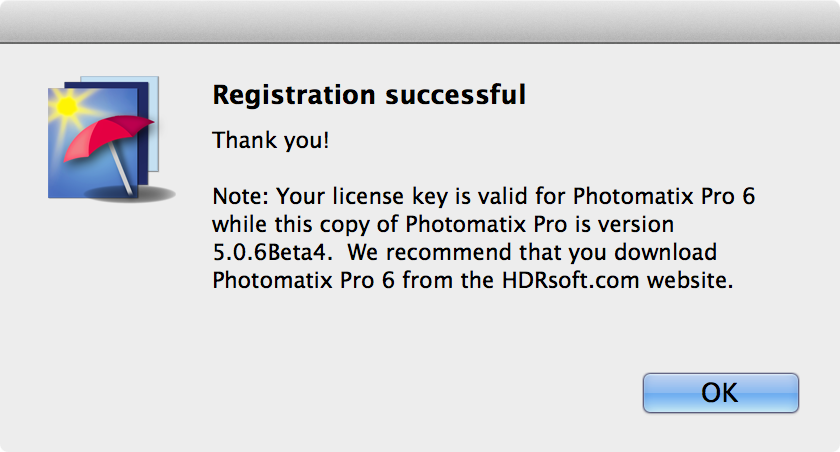Click the "Registration successful" heading
Screen dimensions: 840x452
369,95
